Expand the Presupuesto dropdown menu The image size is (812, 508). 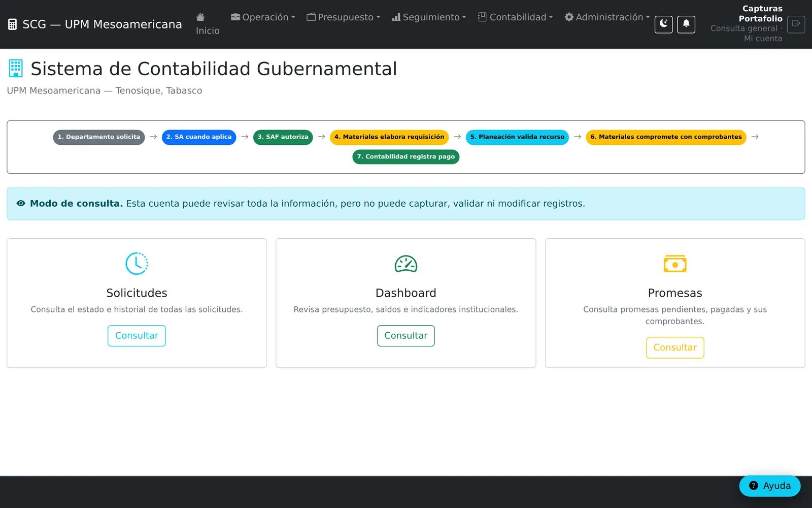click(x=344, y=17)
